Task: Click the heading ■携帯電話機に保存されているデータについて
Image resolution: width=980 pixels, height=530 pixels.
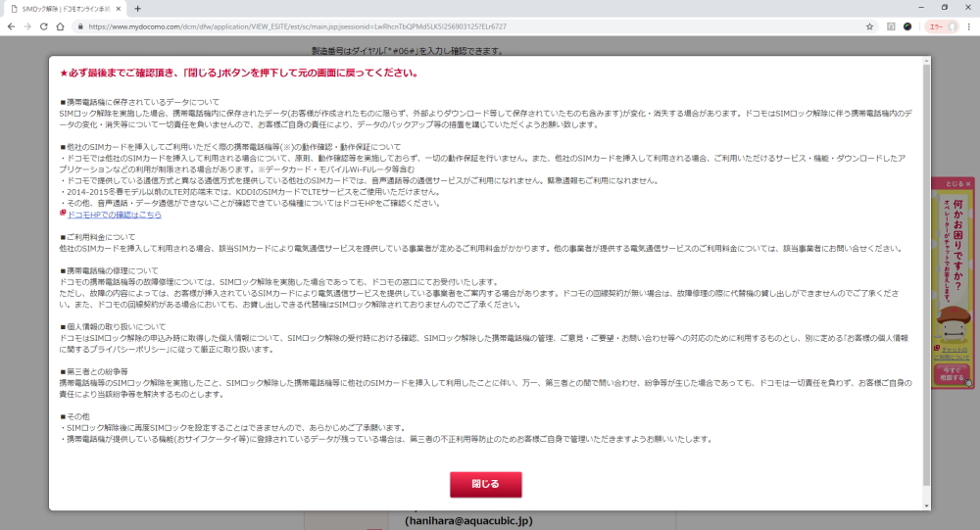Action: point(140,102)
